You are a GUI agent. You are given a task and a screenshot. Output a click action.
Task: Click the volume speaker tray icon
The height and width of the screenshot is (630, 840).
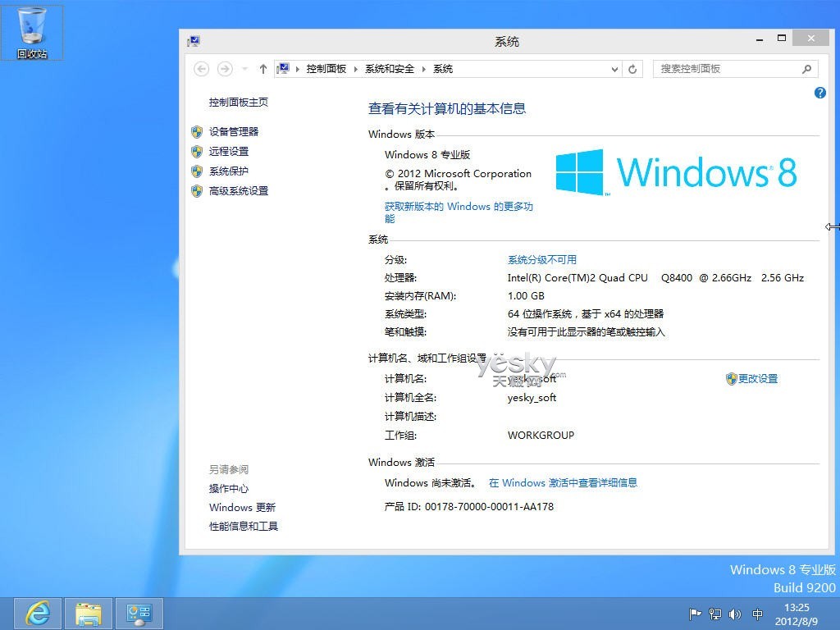pyautogui.click(x=735, y=614)
